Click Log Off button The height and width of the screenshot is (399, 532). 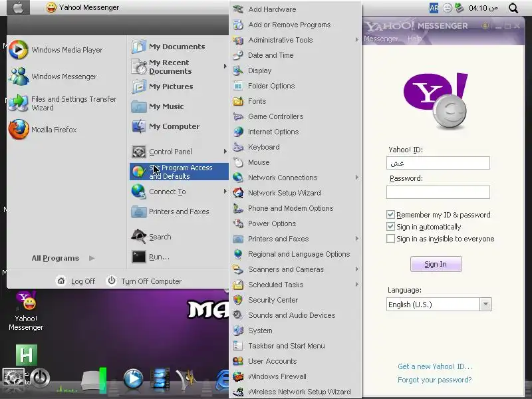click(76, 281)
